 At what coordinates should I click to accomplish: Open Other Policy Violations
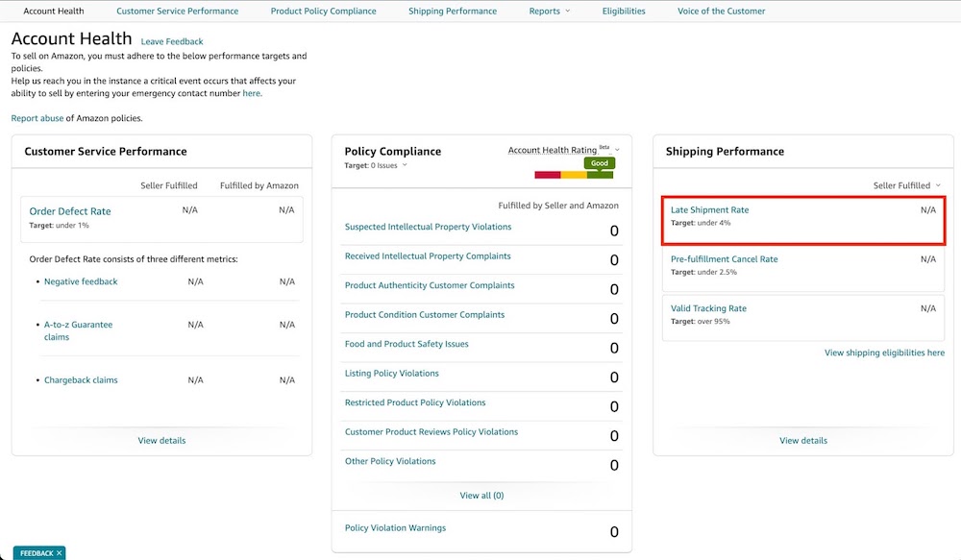point(390,461)
